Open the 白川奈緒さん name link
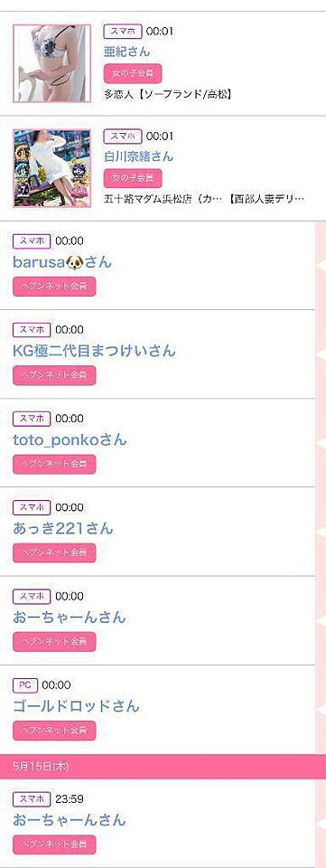Image resolution: width=326 pixels, height=868 pixels. (138, 156)
